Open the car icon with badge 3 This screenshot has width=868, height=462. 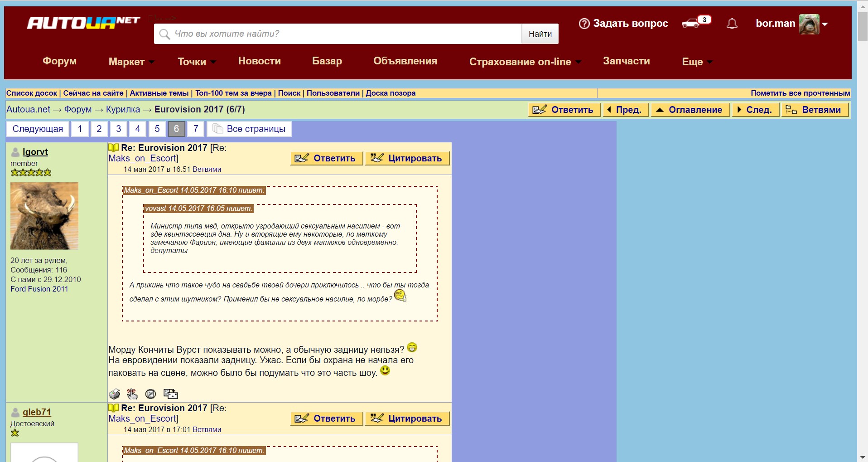click(x=692, y=23)
